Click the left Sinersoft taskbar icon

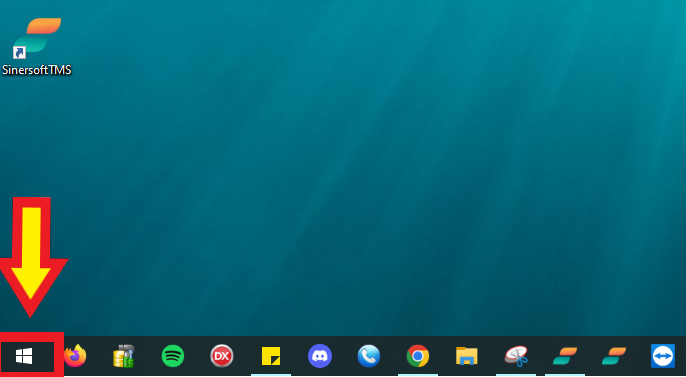(565, 356)
